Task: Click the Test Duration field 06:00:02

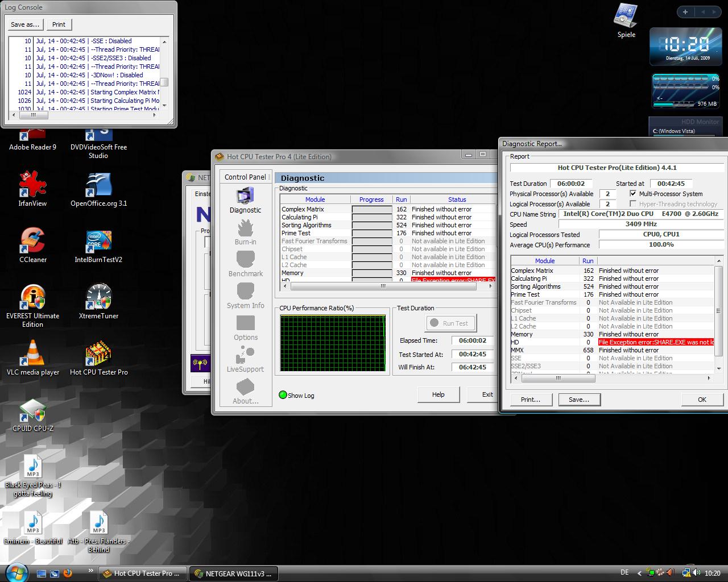Action: pos(570,184)
